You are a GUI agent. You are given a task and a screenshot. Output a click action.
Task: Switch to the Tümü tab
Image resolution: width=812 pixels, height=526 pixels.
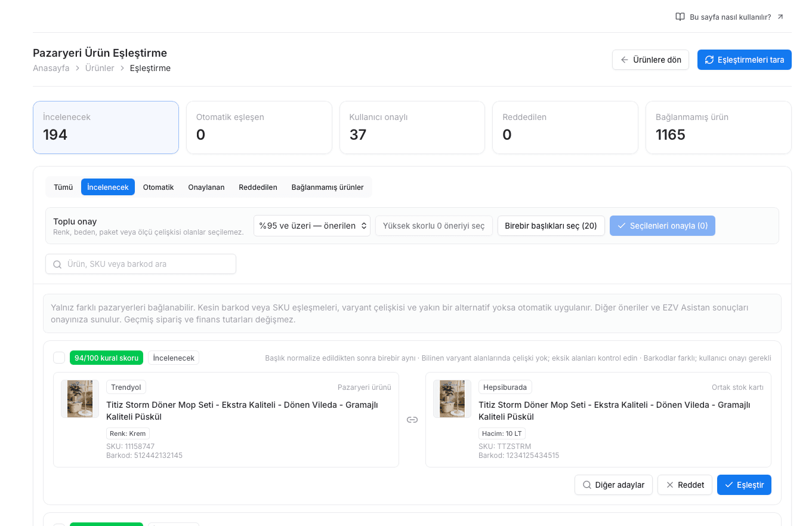[63, 187]
